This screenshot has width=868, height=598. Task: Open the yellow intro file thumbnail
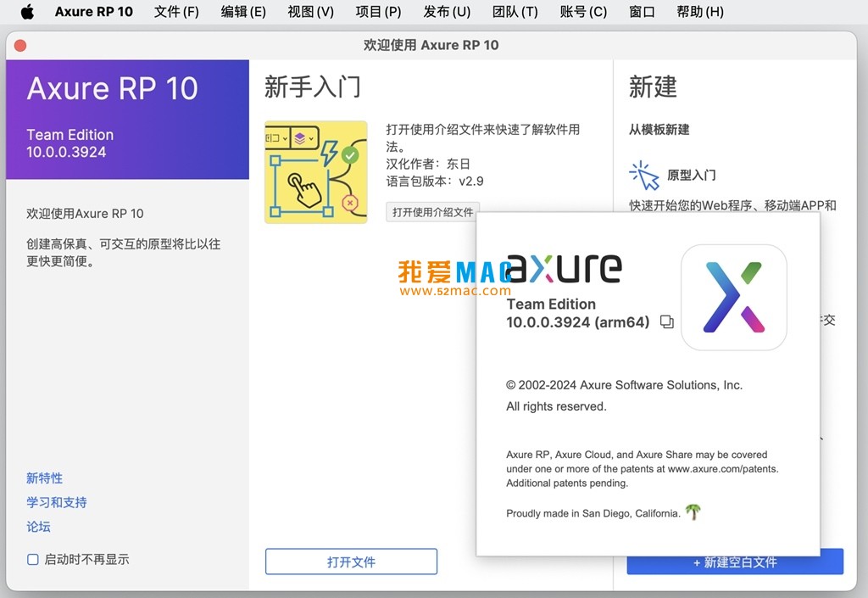pyautogui.click(x=316, y=172)
